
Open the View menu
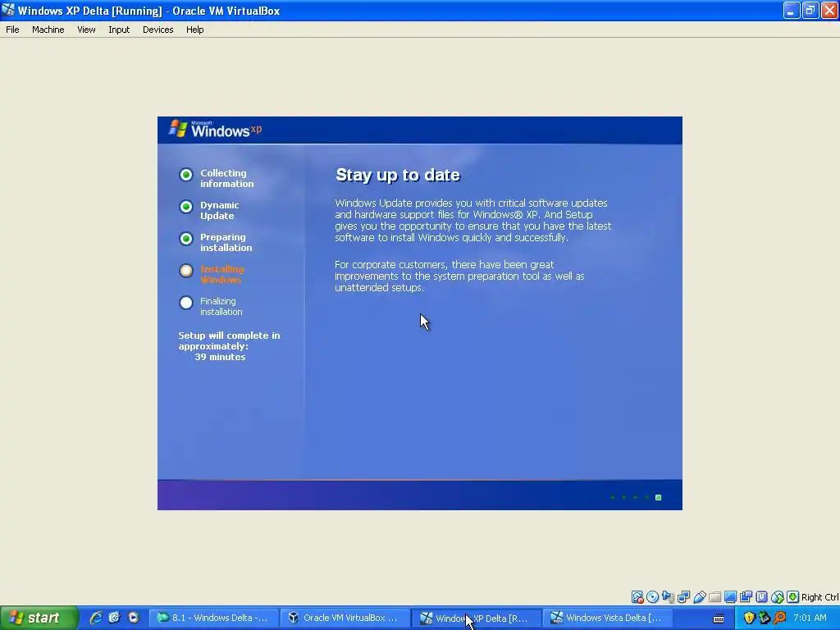click(86, 30)
